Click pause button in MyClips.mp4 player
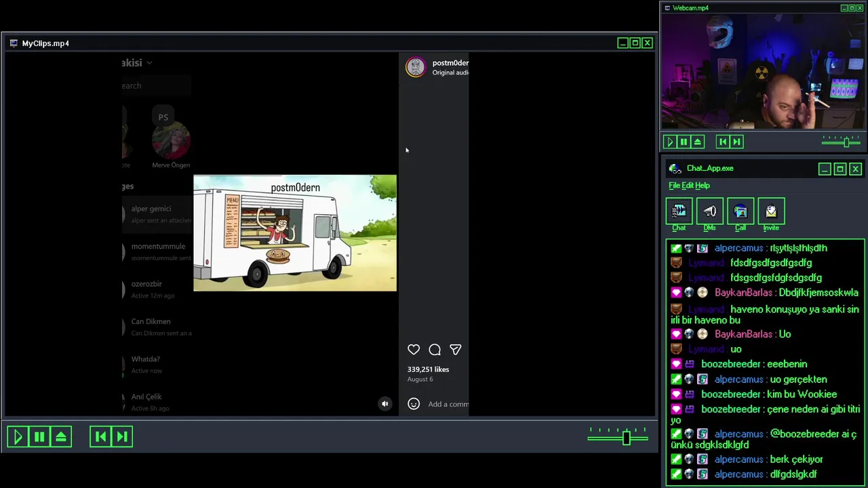The width and height of the screenshot is (868, 488). 39,437
